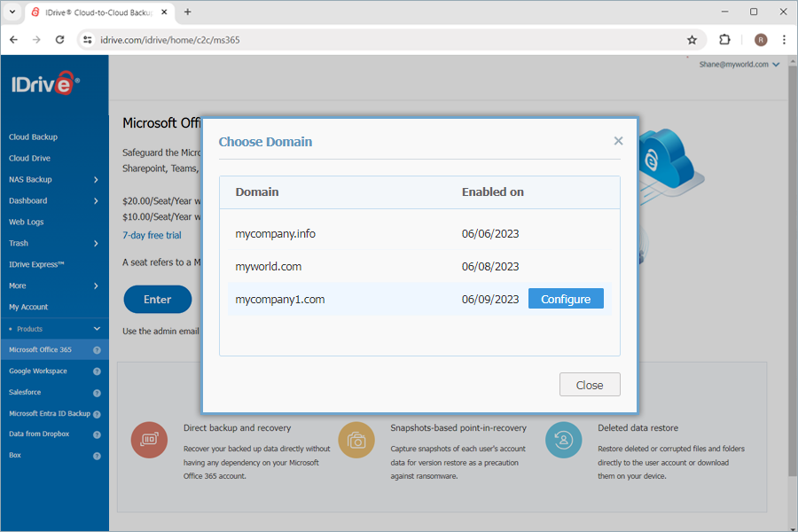Go back in browser
The image size is (798, 532).
tap(13, 40)
